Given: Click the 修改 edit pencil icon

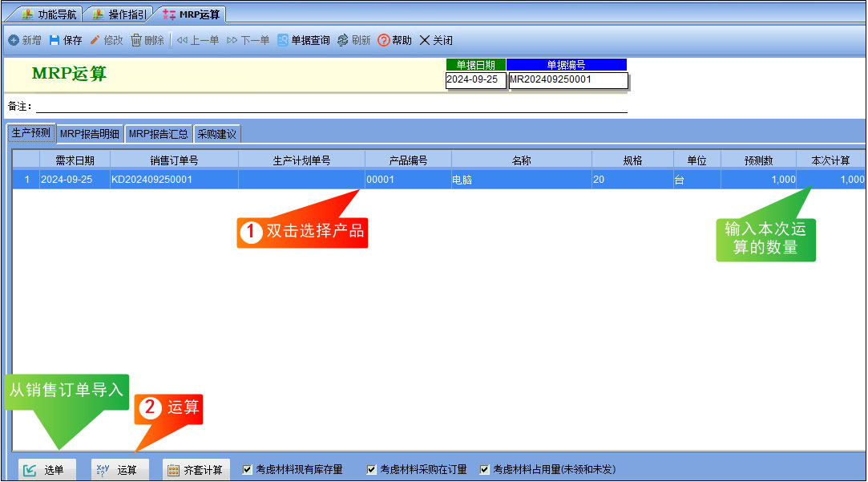Looking at the screenshot, I should point(95,40).
